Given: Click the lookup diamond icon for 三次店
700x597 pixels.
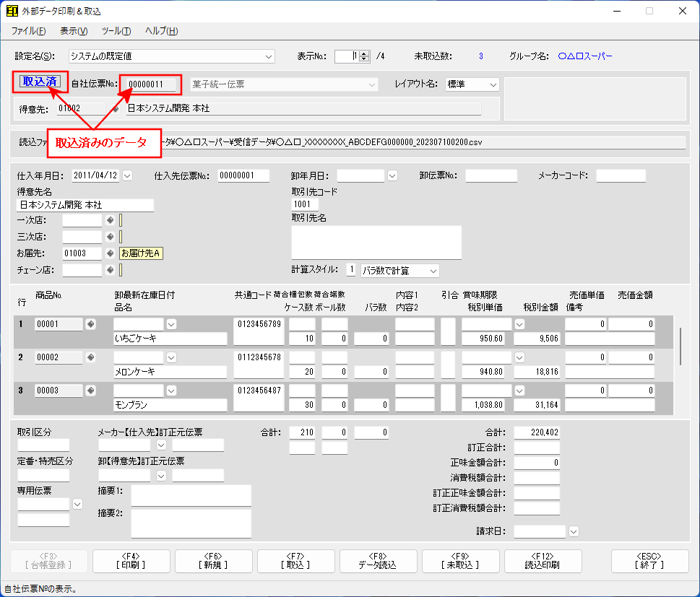Looking at the screenshot, I should pyautogui.click(x=111, y=237).
